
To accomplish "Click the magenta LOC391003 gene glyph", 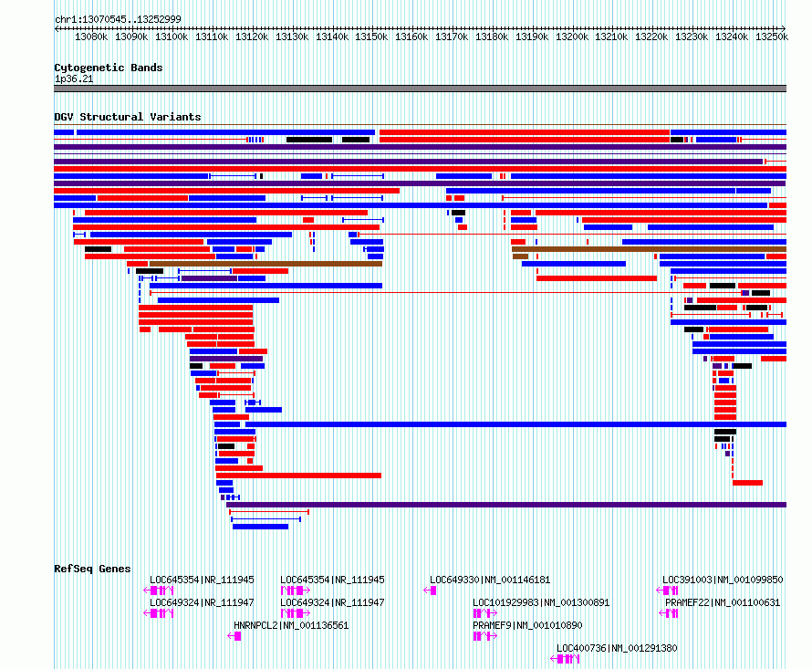I will click(x=667, y=591).
